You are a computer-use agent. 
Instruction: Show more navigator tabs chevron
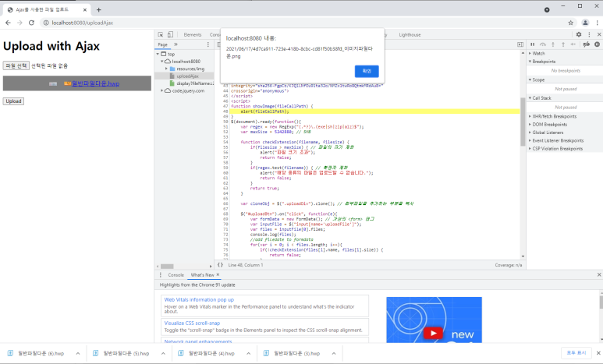click(176, 44)
